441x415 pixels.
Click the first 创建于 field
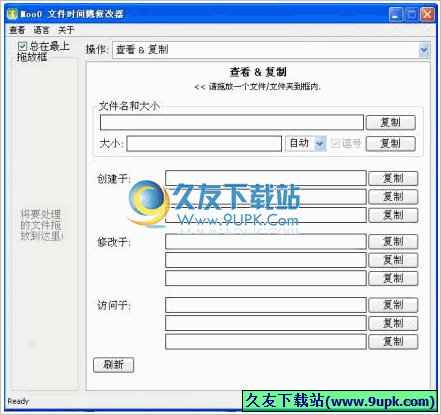click(x=266, y=178)
